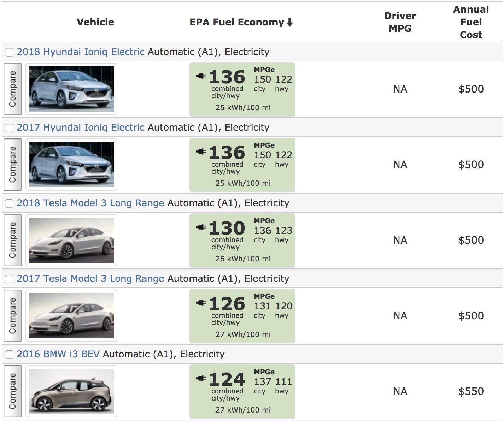Open the 2018 Tesla Model 3 photo
This screenshot has width=504, height=421.
pos(71,240)
